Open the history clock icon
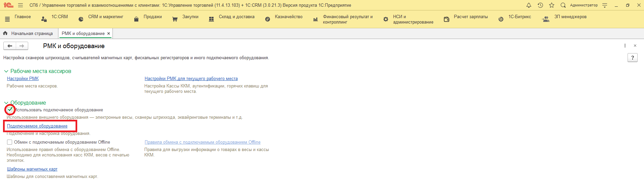Viewport: 644px width, 184px height. pyautogui.click(x=540, y=5)
